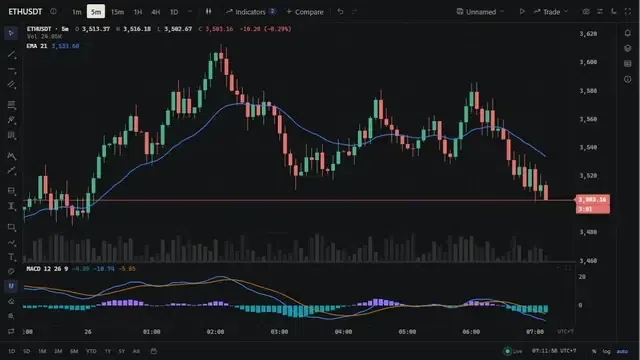Open the object tree layers icon

point(628,48)
